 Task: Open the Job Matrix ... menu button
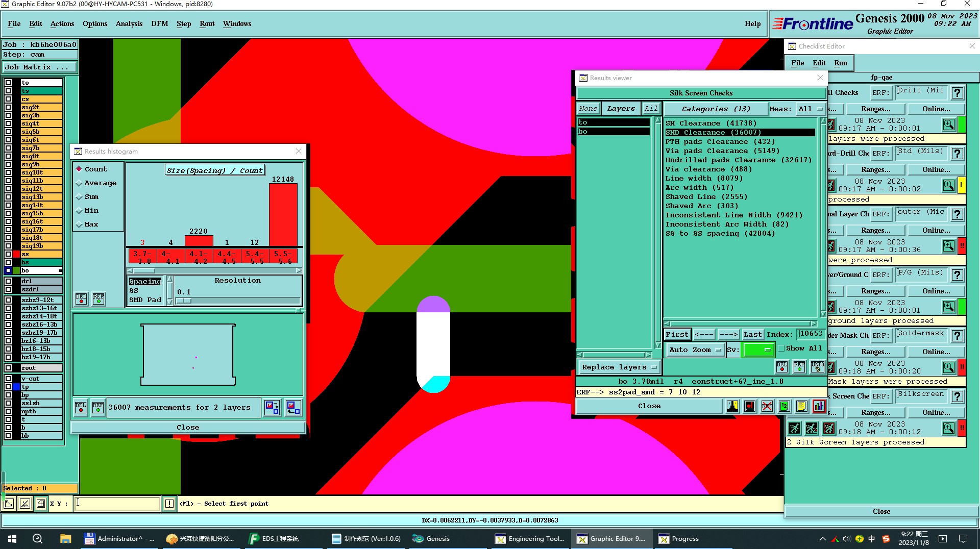point(40,67)
